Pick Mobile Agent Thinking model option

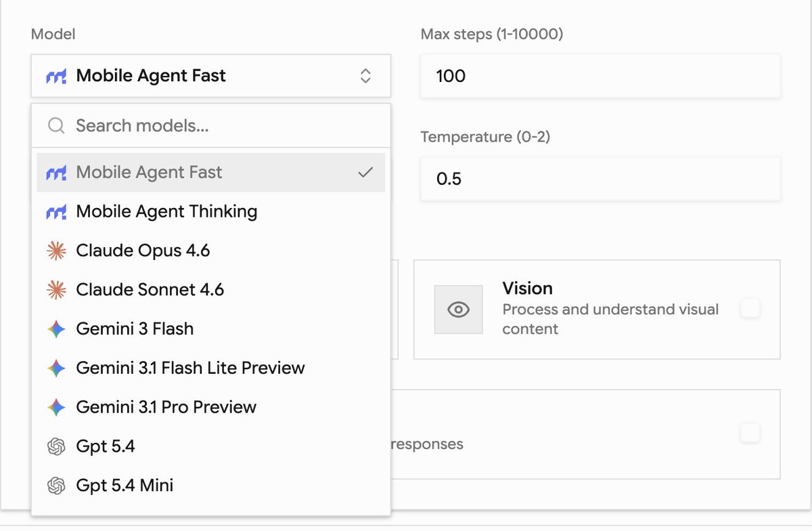(211, 212)
